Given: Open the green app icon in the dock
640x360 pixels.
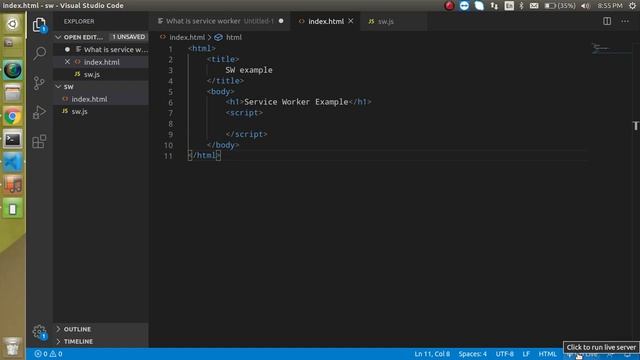Looking at the screenshot, I should (x=12, y=209).
